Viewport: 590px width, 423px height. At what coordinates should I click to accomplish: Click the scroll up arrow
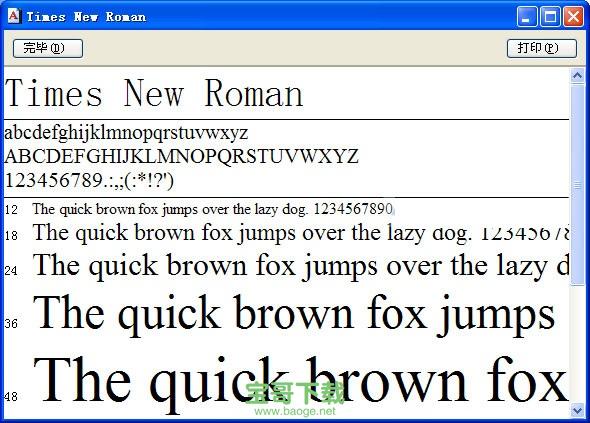click(577, 76)
